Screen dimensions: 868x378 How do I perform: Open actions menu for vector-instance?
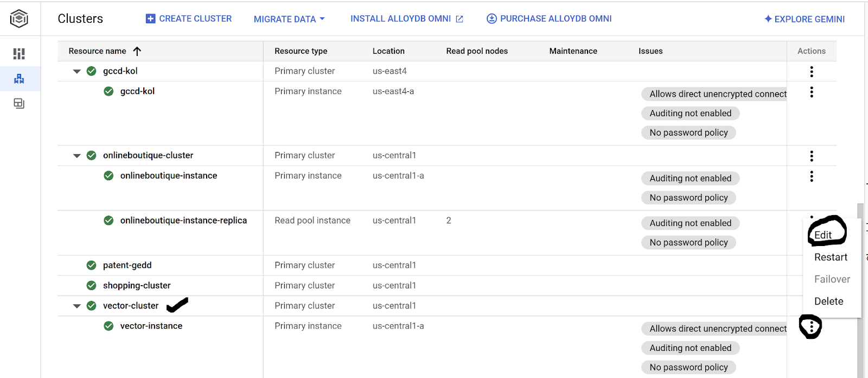coord(810,326)
